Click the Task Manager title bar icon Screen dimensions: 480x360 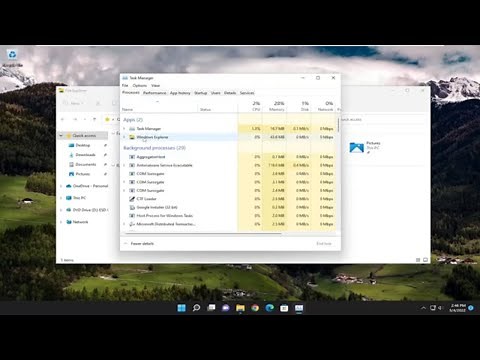point(125,78)
